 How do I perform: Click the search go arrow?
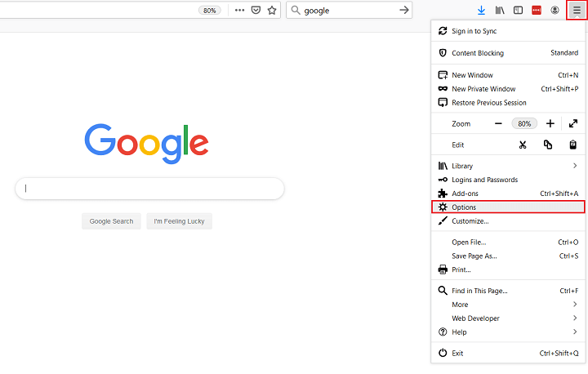click(x=404, y=10)
